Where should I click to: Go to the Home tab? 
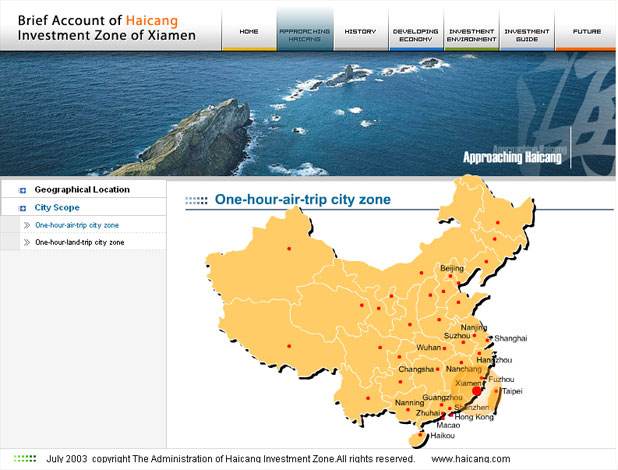[249, 31]
